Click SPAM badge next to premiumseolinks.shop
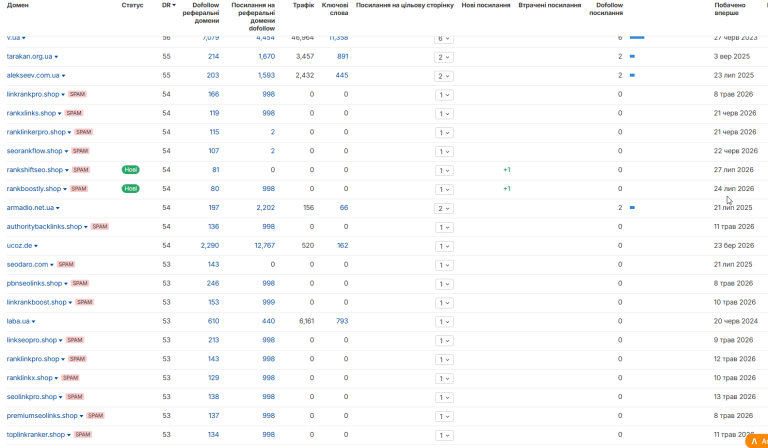The height and width of the screenshot is (448, 768). click(96, 416)
